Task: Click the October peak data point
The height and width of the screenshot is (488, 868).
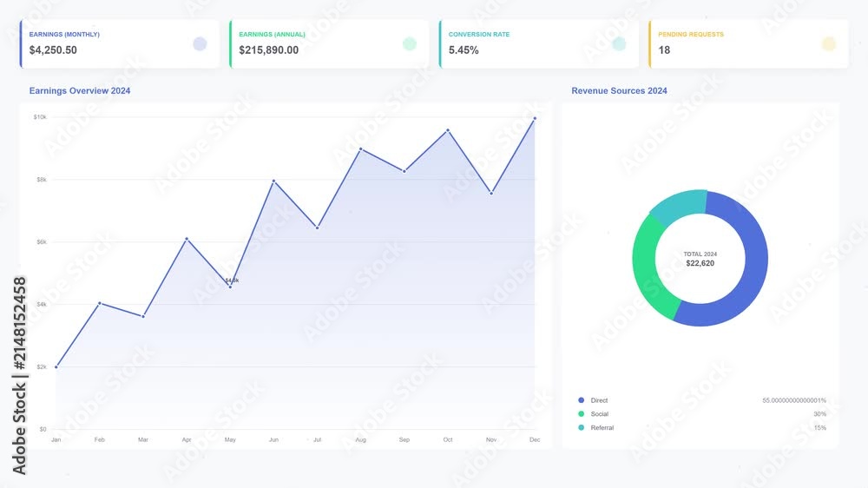Action: [x=448, y=131]
